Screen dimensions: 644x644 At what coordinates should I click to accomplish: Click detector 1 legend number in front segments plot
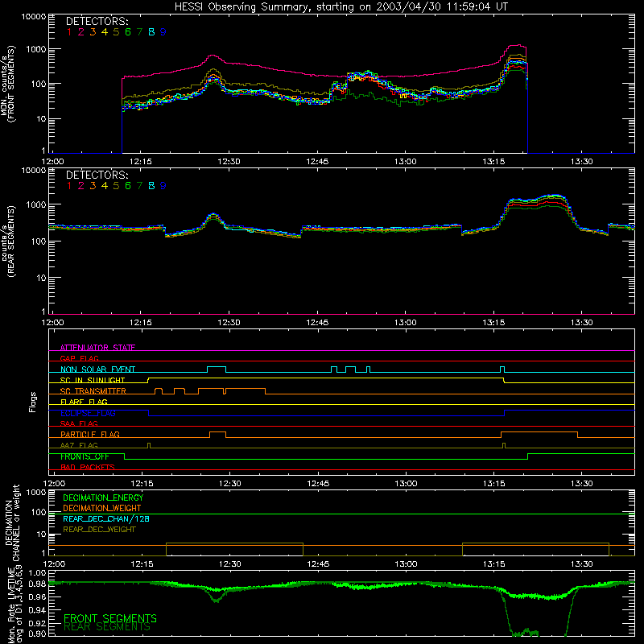tap(69, 32)
